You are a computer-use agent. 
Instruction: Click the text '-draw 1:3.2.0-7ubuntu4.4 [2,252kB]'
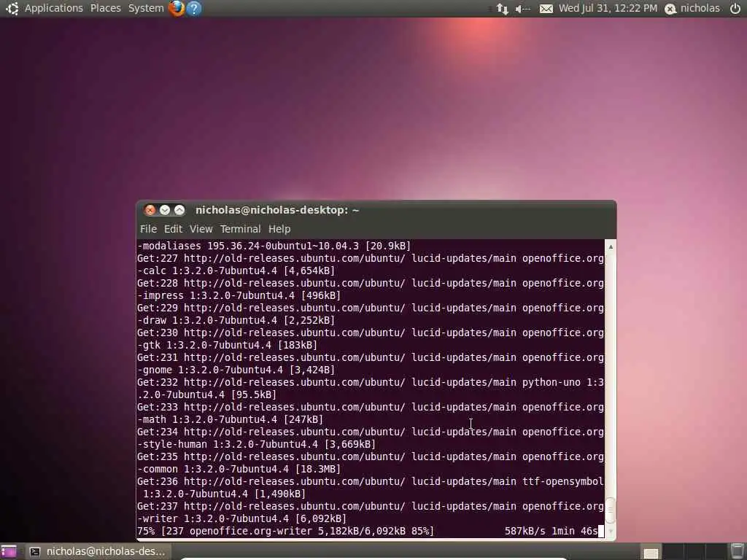pyautogui.click(x=236, y=320)
